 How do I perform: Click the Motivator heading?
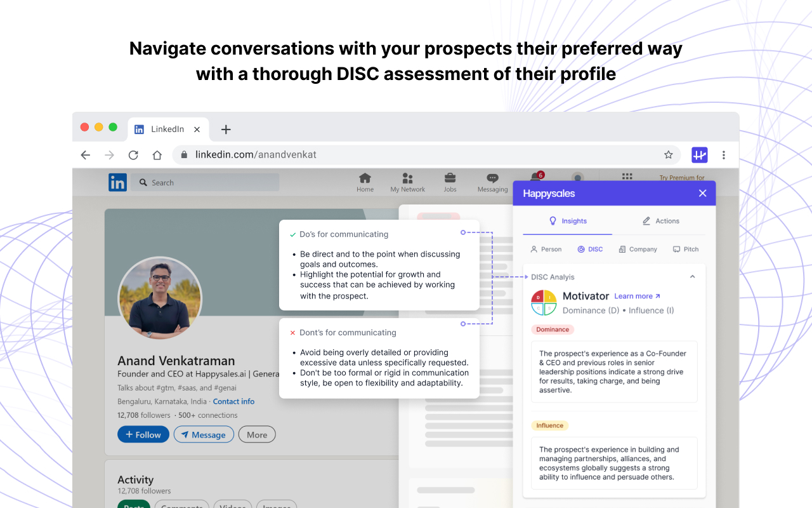[586, 296]
